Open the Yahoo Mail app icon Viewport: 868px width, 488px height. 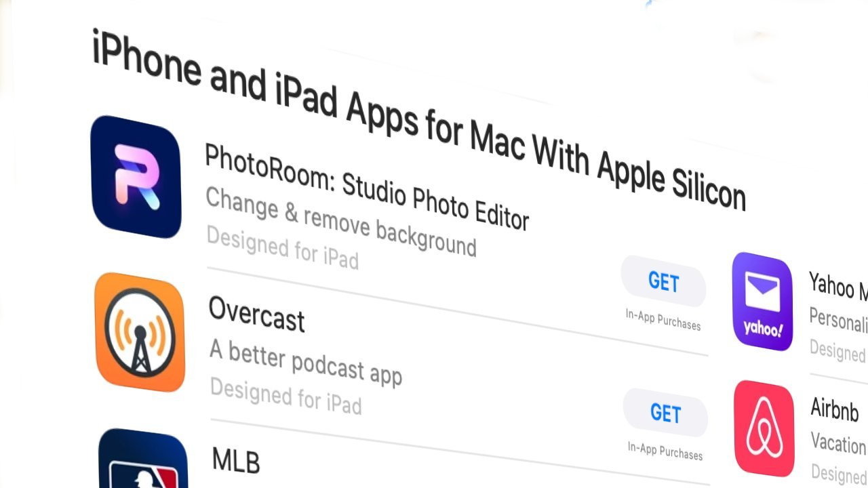[763, 302]
